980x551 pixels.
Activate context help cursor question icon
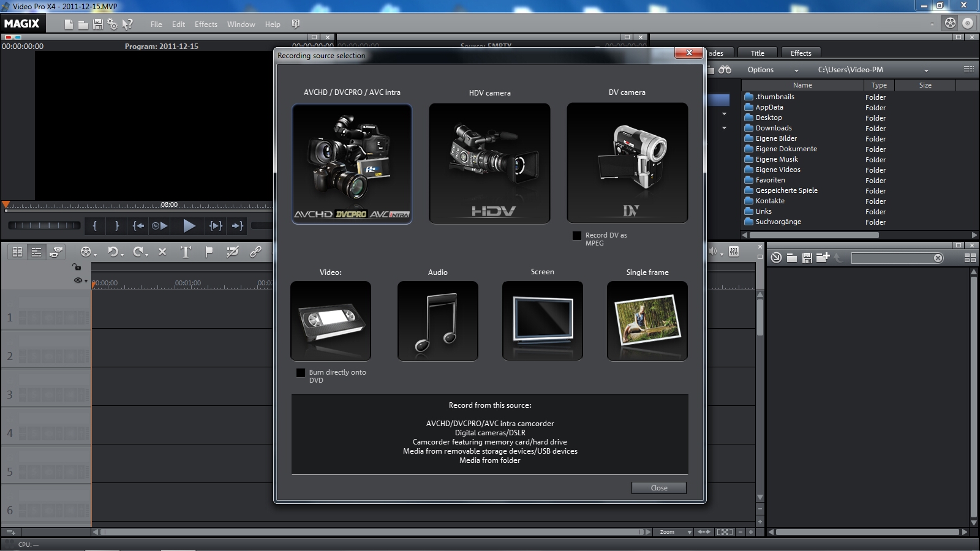(127, 24)
